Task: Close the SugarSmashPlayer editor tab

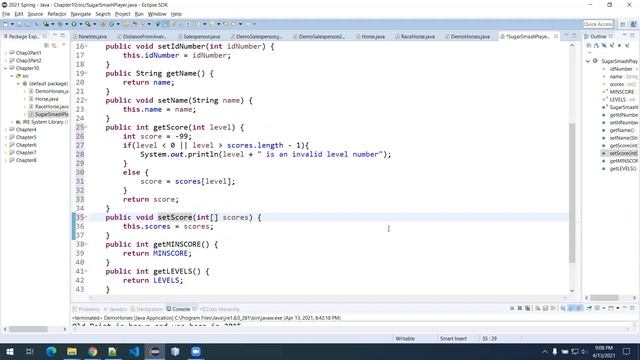Action: pos(556,36)
